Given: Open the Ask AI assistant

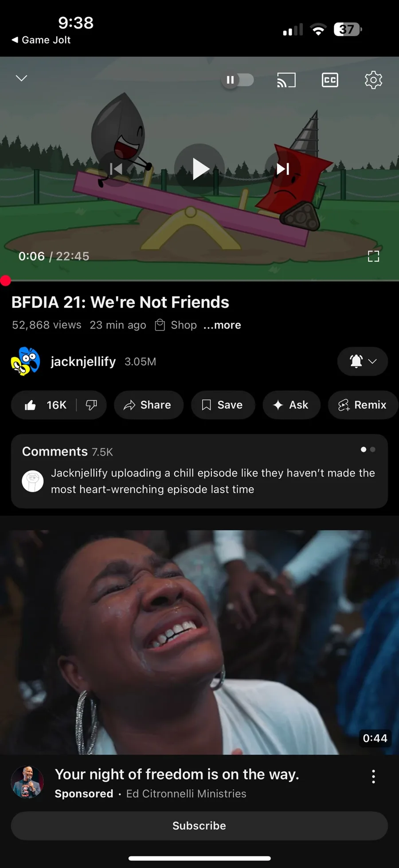Looking at the screenshot, I should (291, 405).
